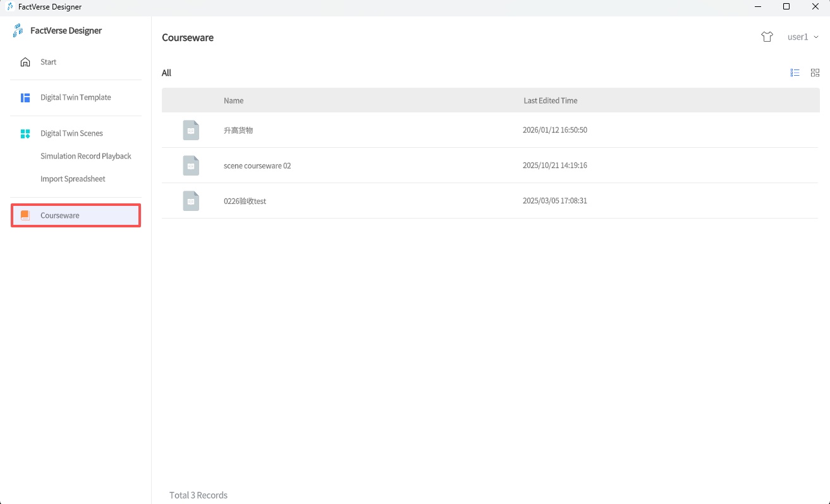Screen dimensions: 830x504
Task: Select the All filter label
Action: 166,73
